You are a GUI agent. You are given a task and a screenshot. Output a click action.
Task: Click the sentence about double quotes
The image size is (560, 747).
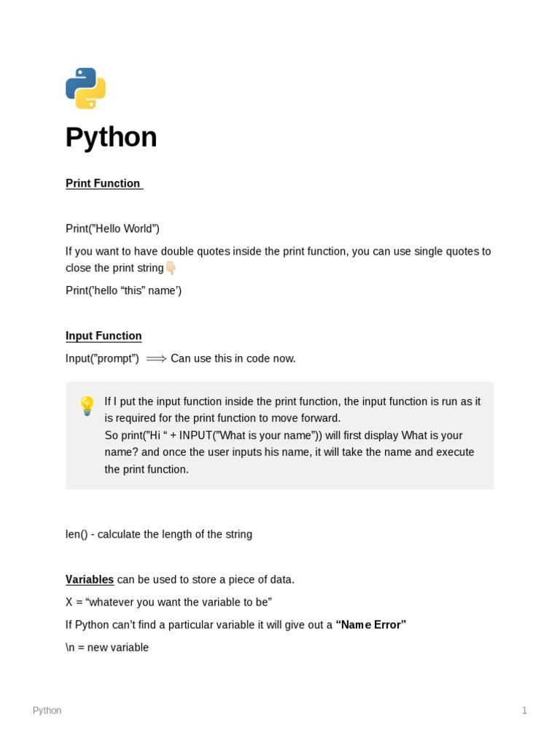pyautogui.click(x=278, y=251)
